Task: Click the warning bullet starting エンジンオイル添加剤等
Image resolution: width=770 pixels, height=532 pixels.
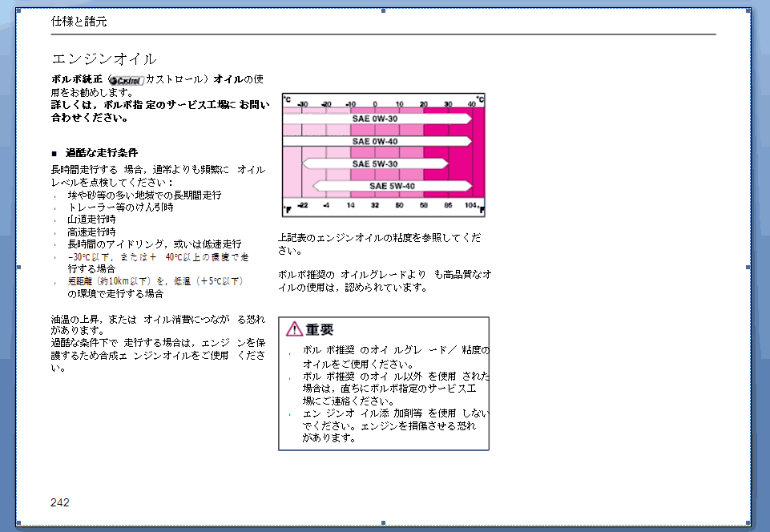Action: tap(396, 425)
